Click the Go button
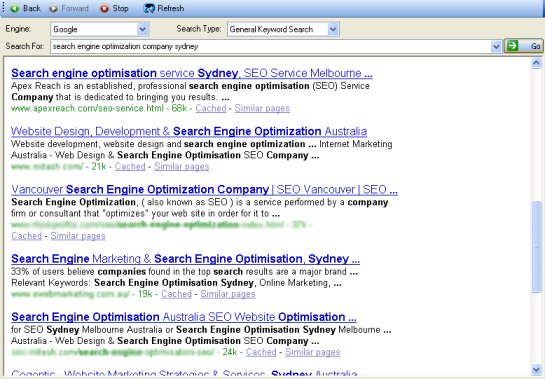This screenshot has width=545, height=379. point(523,46)
